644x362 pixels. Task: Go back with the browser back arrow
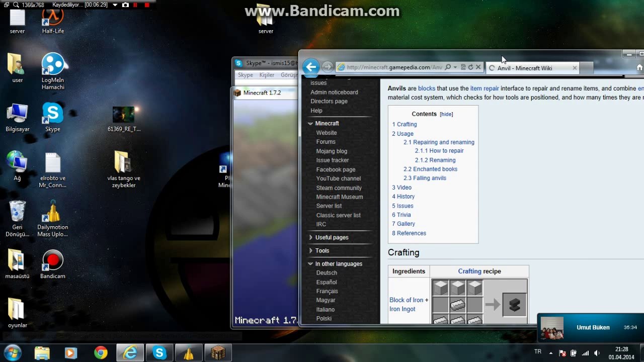pos(311,67)
